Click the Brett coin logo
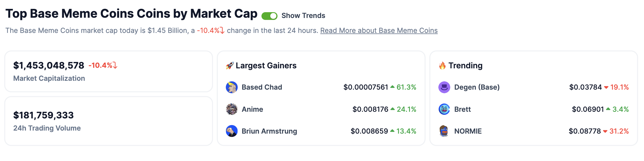 point(444,109)
